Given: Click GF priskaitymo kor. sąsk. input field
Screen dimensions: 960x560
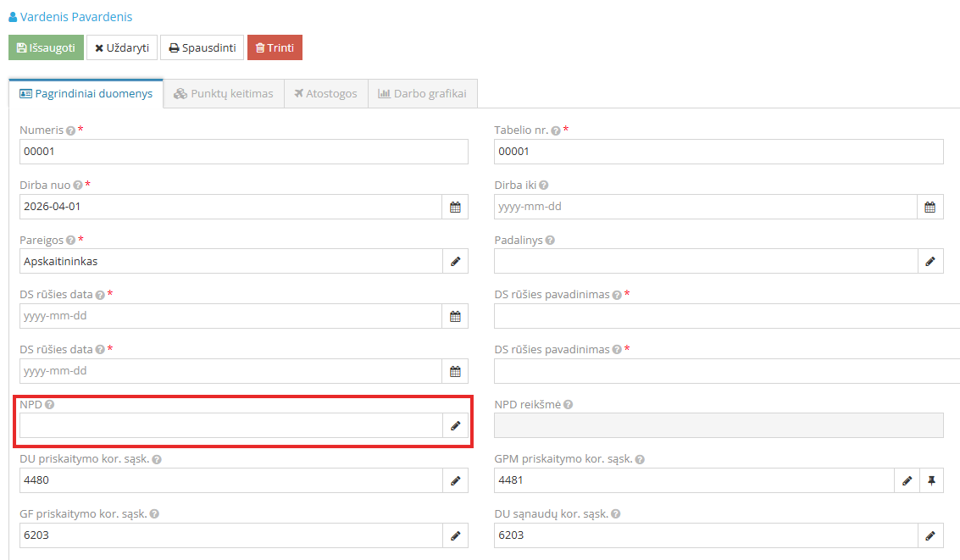Looking at the screenshot, I should pos(230,535).
